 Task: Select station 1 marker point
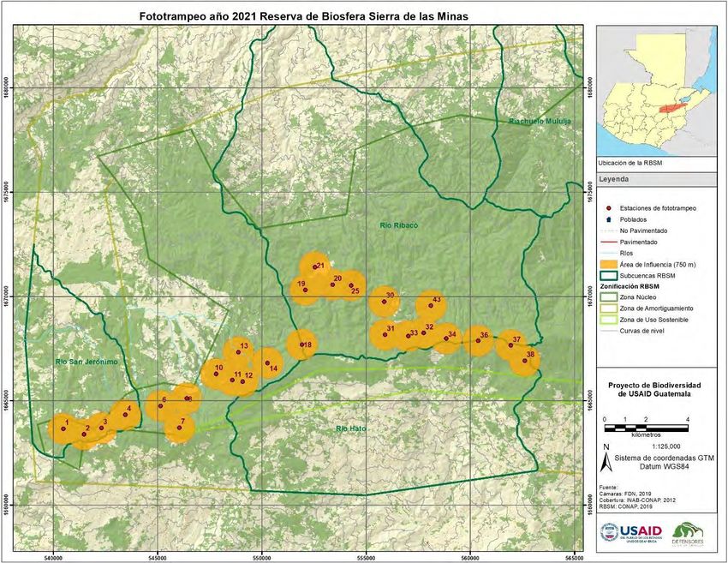63,428
